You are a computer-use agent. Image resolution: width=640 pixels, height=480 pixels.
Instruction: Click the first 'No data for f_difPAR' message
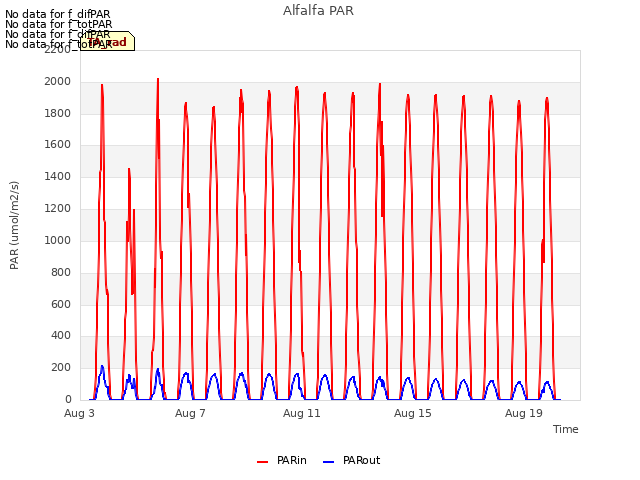58,14
